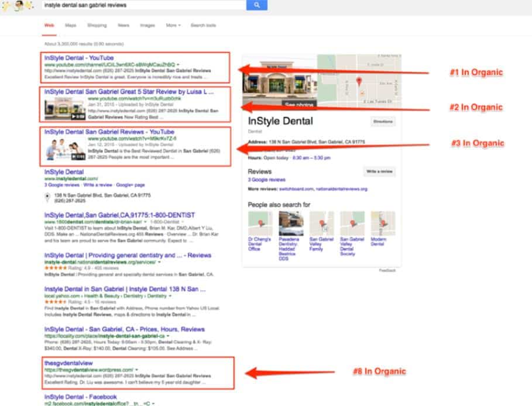Click the 'People also search for' heading
The height and width of the screenshot is (406, 532).
(279, 205)
